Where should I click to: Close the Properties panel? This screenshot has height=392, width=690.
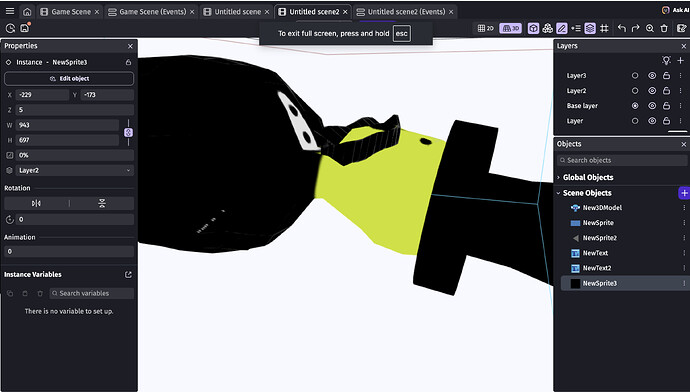coord(130,46)
